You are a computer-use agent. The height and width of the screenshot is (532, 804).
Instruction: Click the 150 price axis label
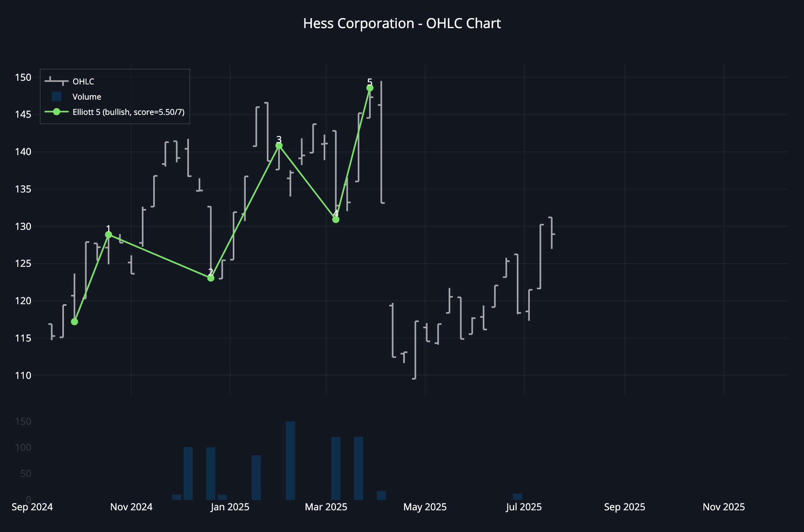(23, 77)
